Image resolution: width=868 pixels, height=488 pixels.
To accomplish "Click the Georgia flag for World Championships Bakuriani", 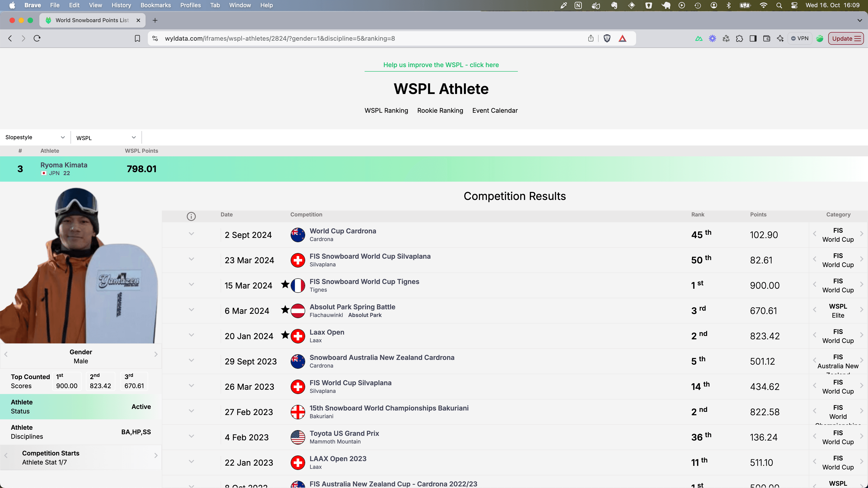I will (298, 412).
